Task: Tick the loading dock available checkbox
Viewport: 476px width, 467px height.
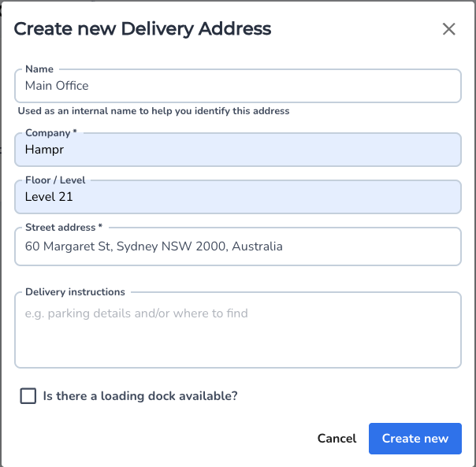Action: click(x=28, y=396)
